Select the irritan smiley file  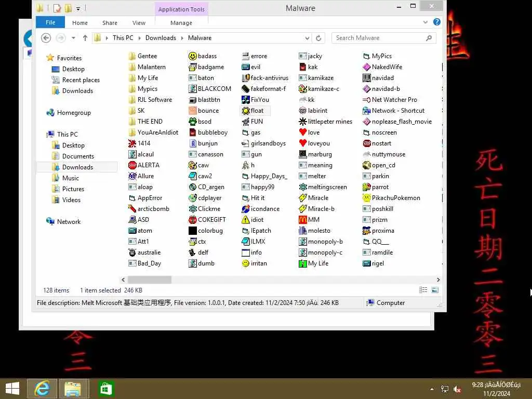[x=254, y=263]
